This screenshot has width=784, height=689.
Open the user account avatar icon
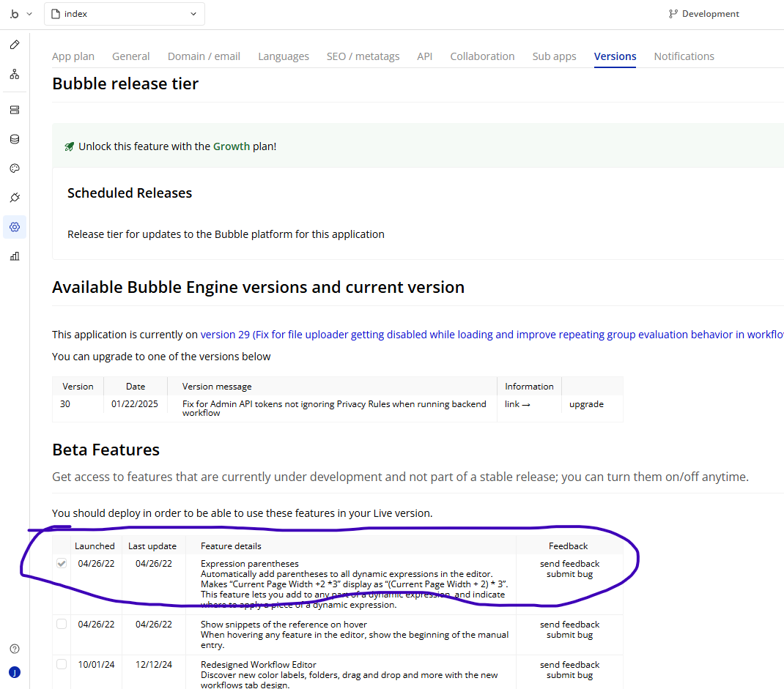(x=15, y=672)
